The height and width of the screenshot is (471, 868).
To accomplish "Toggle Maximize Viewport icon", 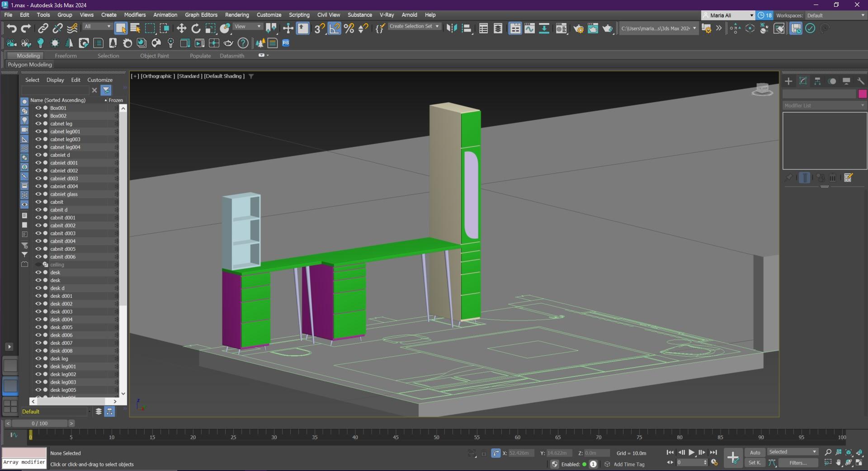I will 859,462.
